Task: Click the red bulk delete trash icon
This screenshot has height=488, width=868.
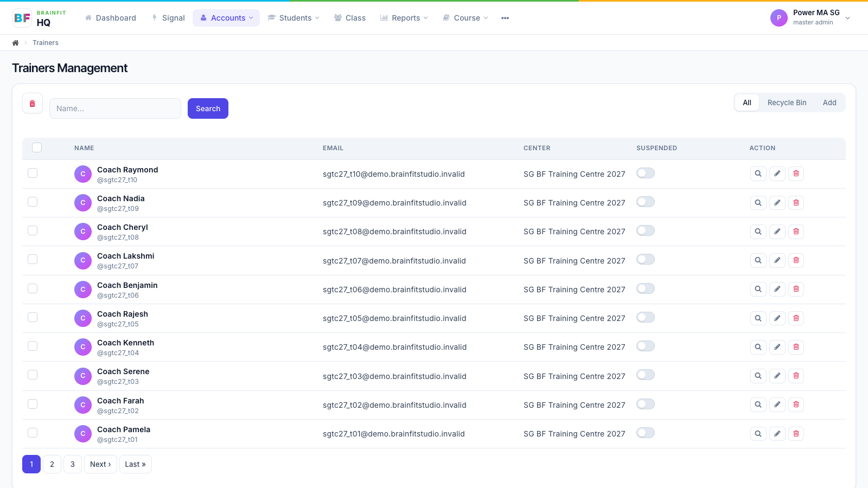Action: click(x=33, y=104)
